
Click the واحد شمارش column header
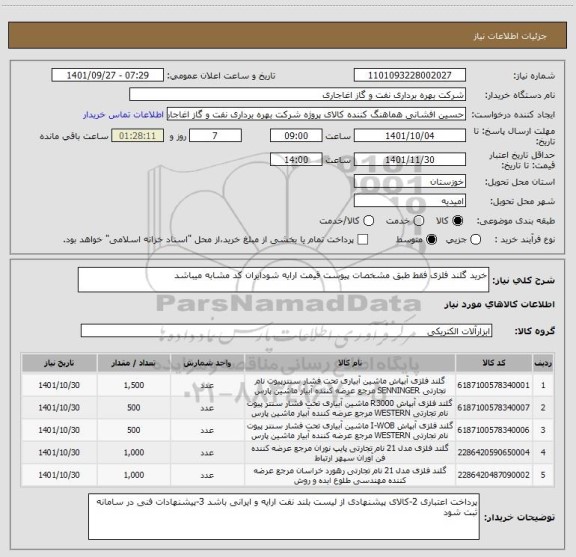[207, 363]
